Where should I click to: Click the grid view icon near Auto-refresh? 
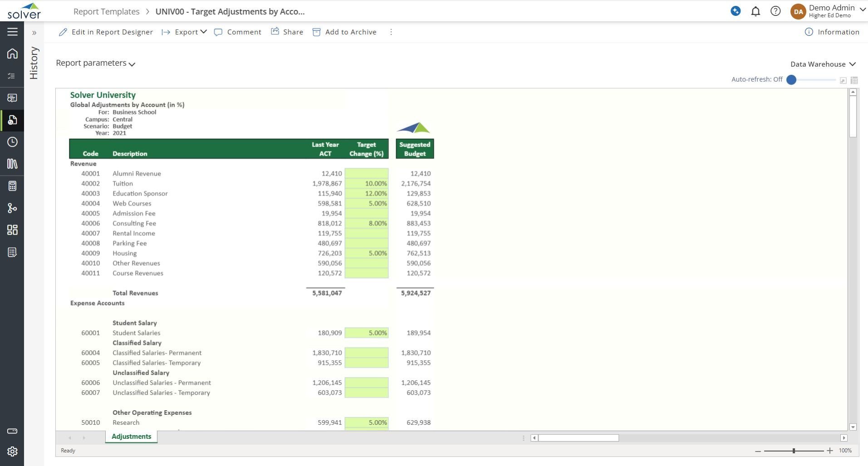[x=854, y=80]
